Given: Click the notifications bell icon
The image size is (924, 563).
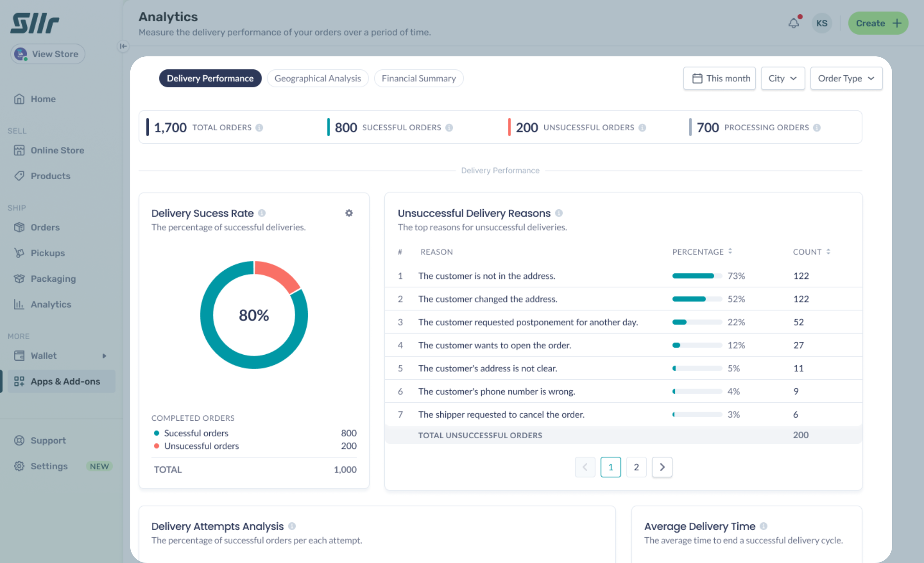Looking at the screenshot, I should pos(793,23).
